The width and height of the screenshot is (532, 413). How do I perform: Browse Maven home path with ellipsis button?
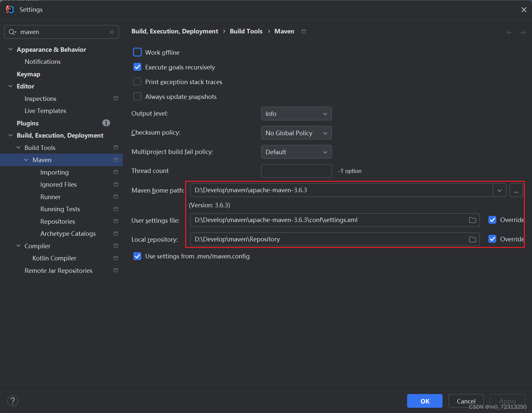pos(516,190)
